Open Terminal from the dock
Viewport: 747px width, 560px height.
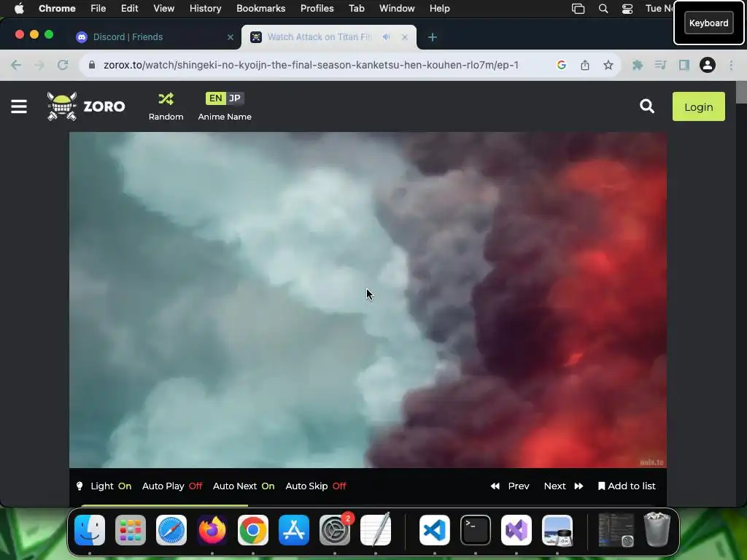click(476, 530)
